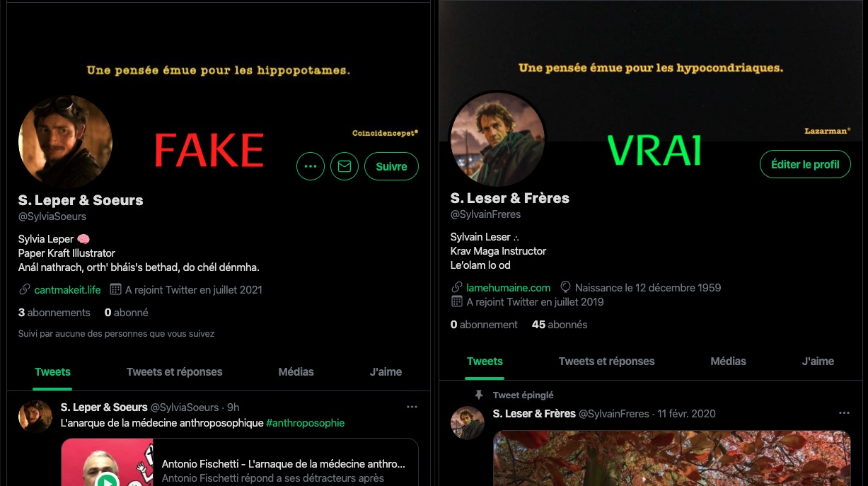The height and width of the screenshot is (486, 868).
Task: Expand options on the pinned S. Leser tweet
Action: pyautogui.click(x=844, y=413)
